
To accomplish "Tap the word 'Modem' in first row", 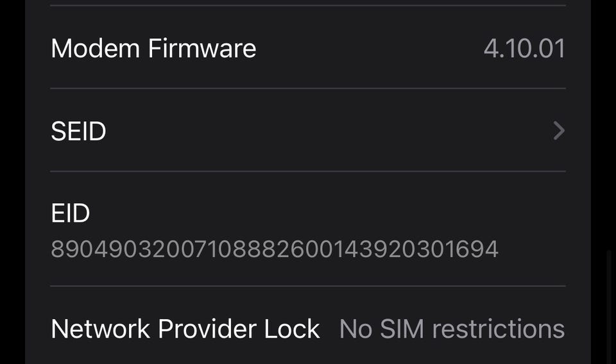I will tap(96, 49).
